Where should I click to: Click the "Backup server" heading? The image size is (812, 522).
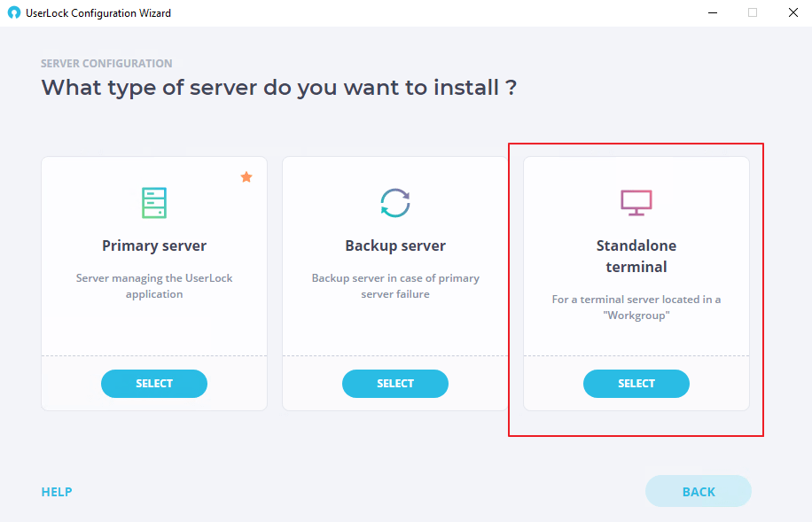pyautogui.click(x=395, y=246)
